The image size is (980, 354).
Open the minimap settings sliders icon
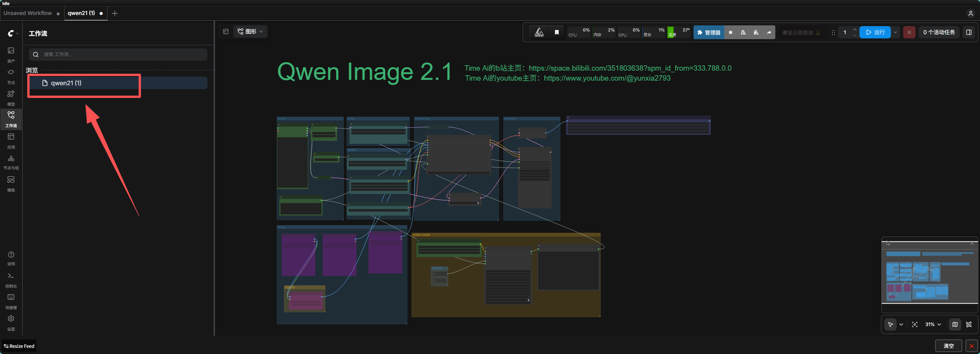click(888, 243)
